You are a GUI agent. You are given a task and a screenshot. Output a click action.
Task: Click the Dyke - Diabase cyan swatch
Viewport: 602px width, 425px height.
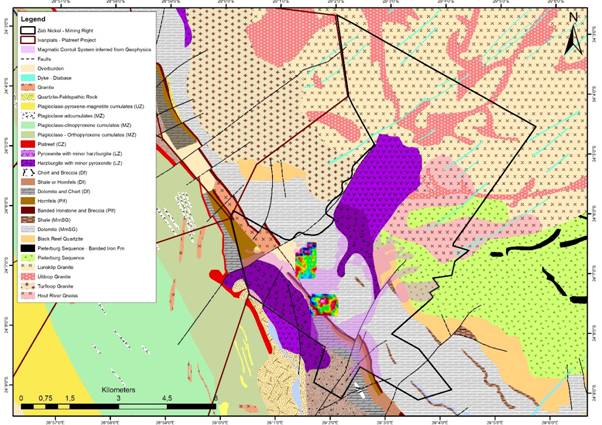pyautogui.click(x=28, y=78)
